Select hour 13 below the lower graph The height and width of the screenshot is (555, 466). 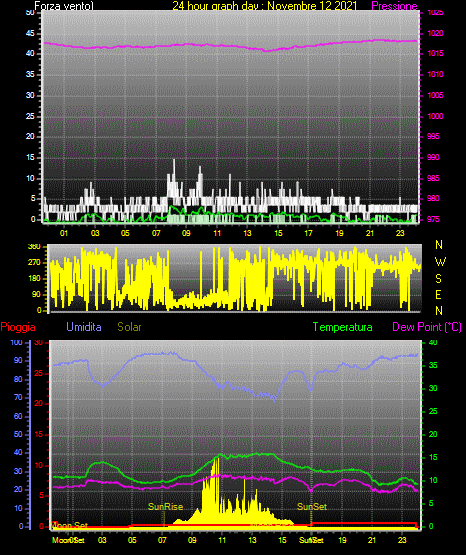tap(252, 540)
